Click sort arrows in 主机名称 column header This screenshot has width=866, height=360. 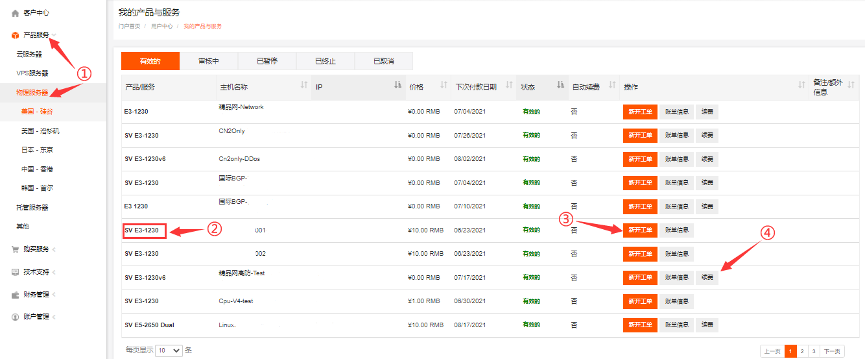tap(304, 85)
